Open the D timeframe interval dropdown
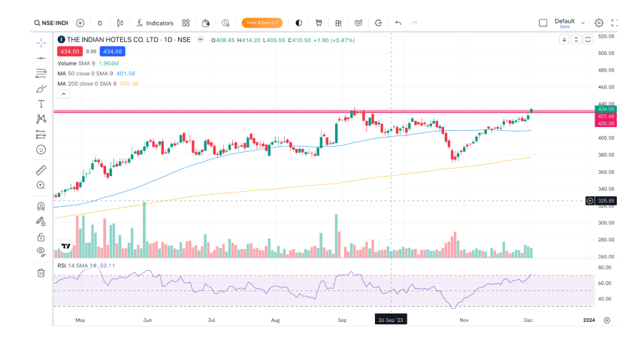Viewport: 644px width, 343px height. tap(100, 23)
